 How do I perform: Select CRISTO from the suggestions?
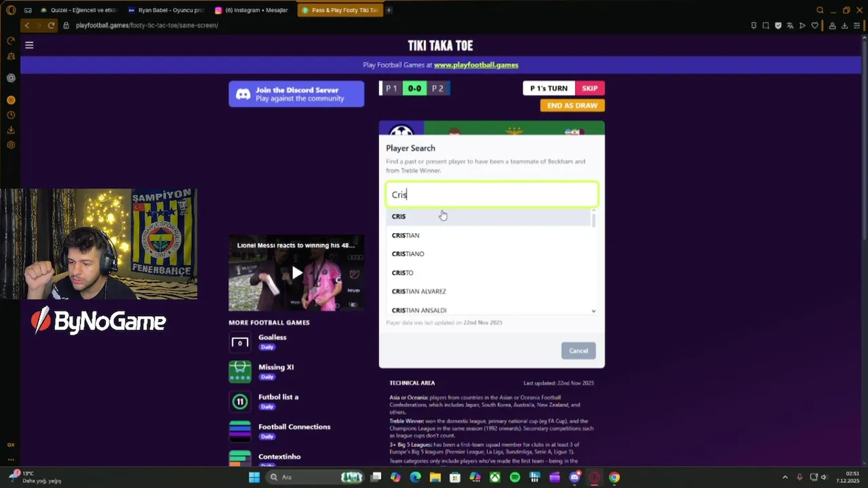488,272
